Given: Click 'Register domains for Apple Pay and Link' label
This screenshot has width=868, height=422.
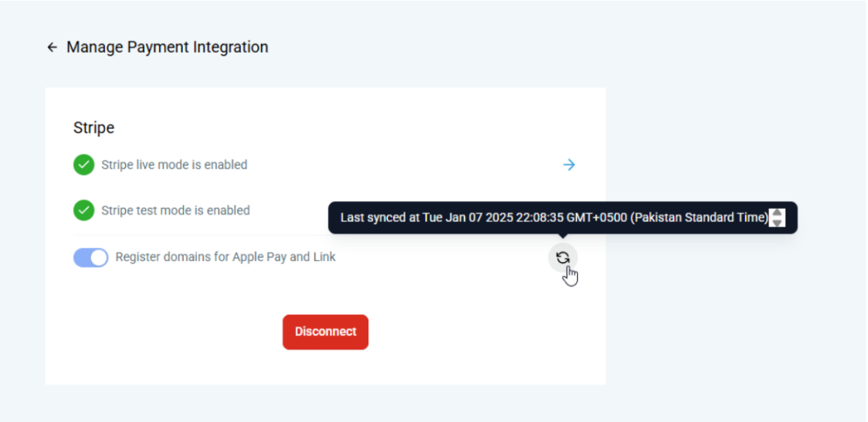Looking at the screenshot, I should pos(225,257).
